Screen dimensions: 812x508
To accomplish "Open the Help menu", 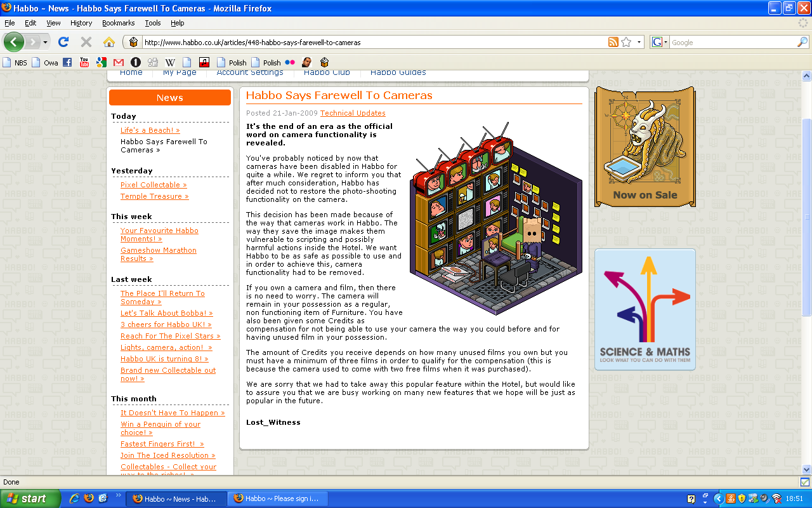I will tap(178, 23).
